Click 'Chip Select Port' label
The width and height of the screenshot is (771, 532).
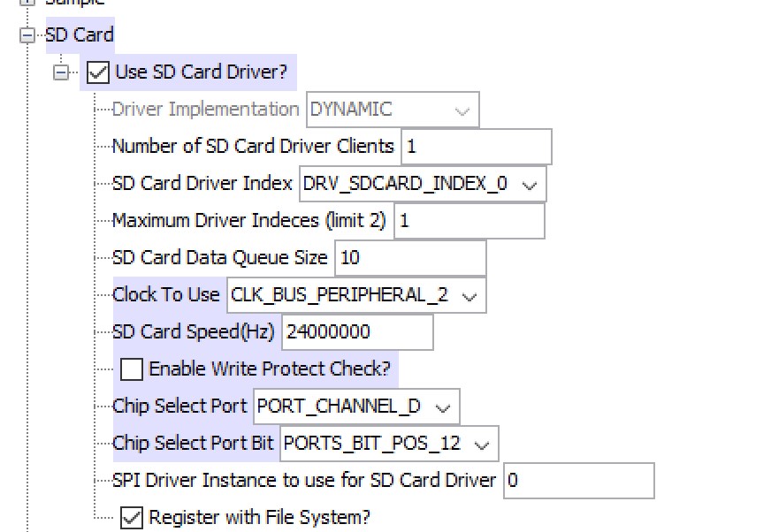tap(179, 407)
